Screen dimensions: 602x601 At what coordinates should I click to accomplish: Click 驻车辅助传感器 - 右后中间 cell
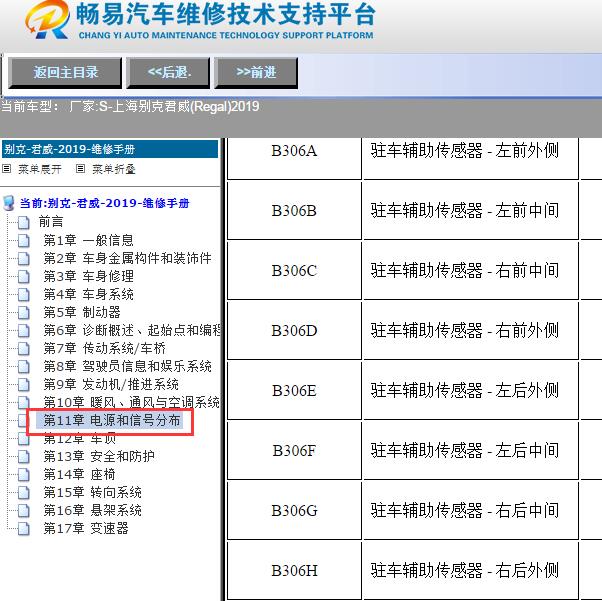(x=471, y=510)
